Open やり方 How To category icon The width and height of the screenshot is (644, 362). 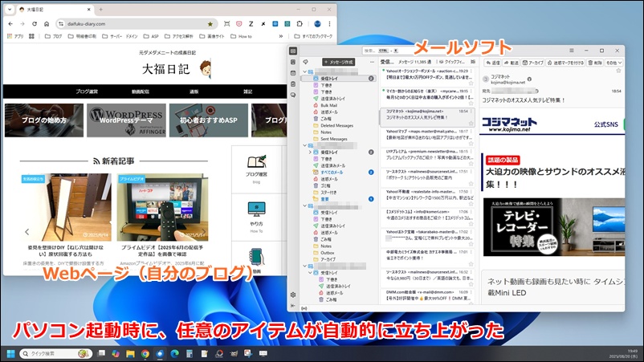256,209
